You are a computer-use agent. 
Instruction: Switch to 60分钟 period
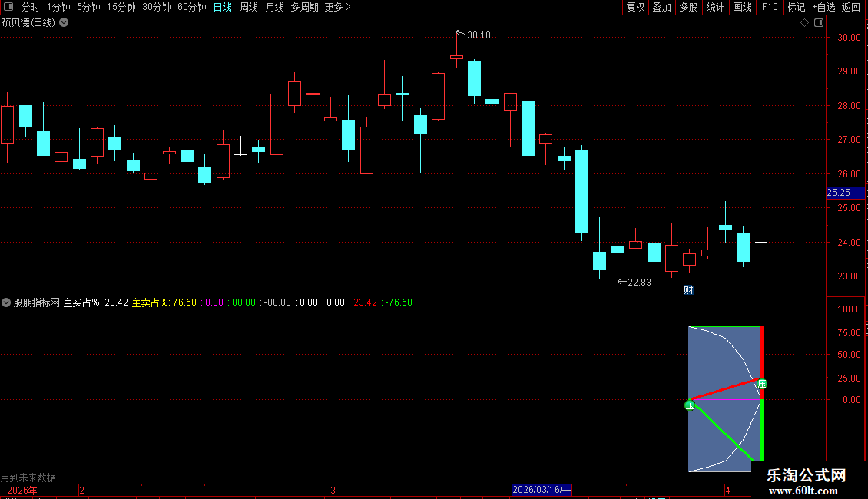[192, 7]
